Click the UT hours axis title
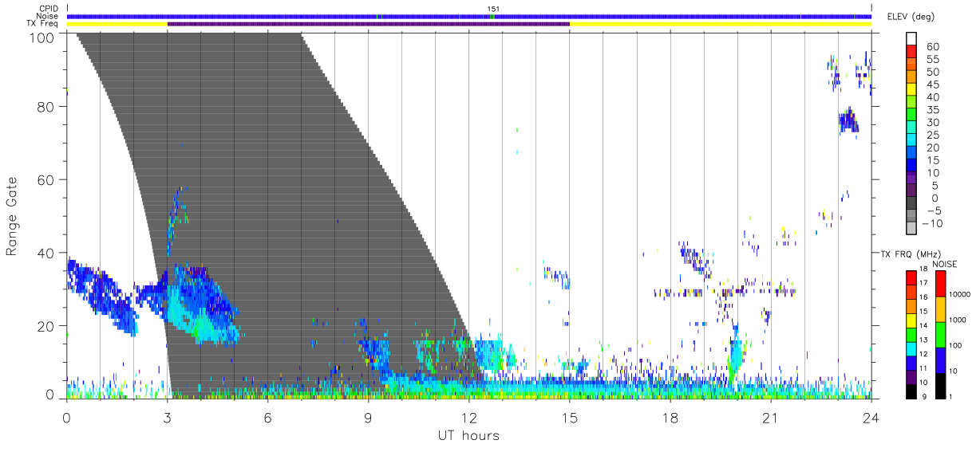 coord(468,435)
